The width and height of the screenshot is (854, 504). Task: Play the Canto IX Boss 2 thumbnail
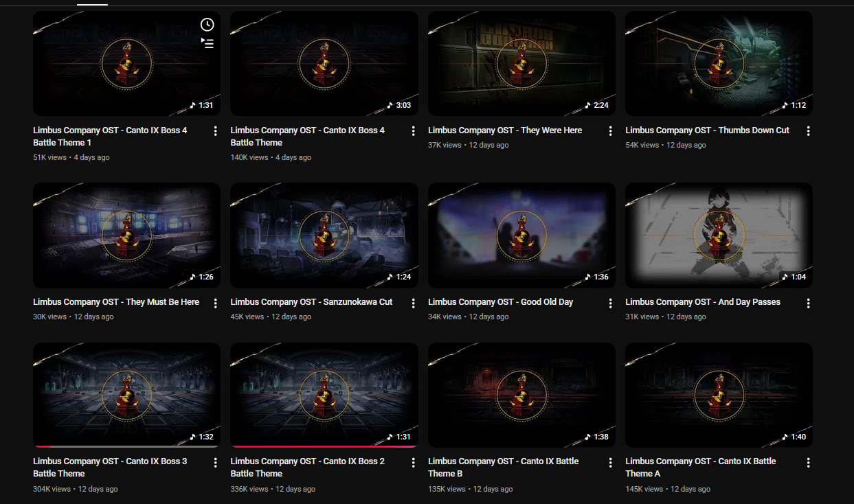[324, 395]
